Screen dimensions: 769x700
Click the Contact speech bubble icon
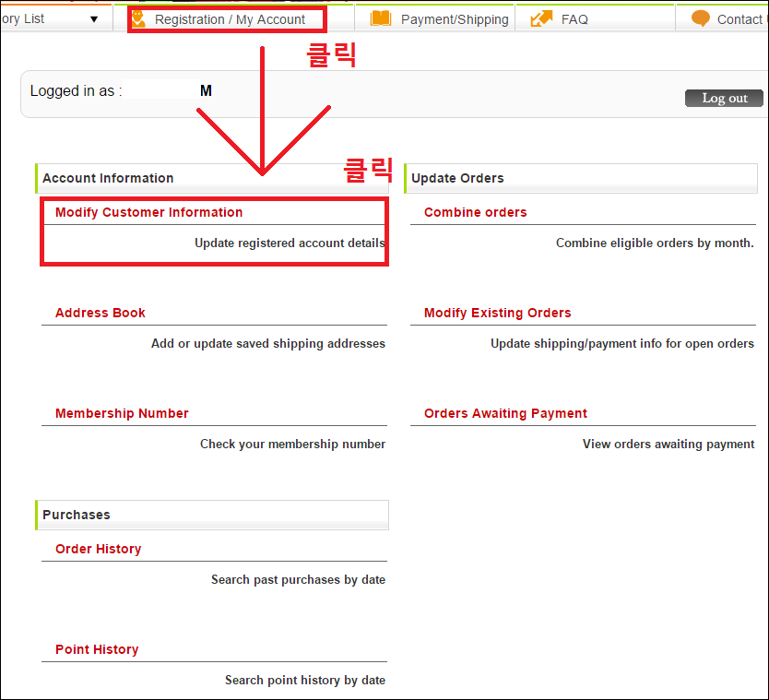point(701,18)
